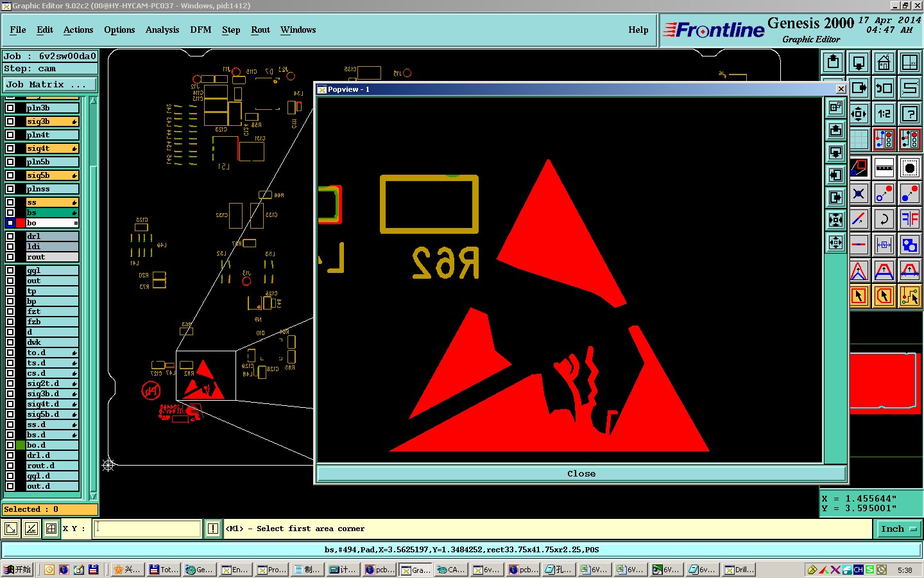Click the pan four-arrows toolbar icon
Screen dimensions: 924x578
[x=859, y=114]
